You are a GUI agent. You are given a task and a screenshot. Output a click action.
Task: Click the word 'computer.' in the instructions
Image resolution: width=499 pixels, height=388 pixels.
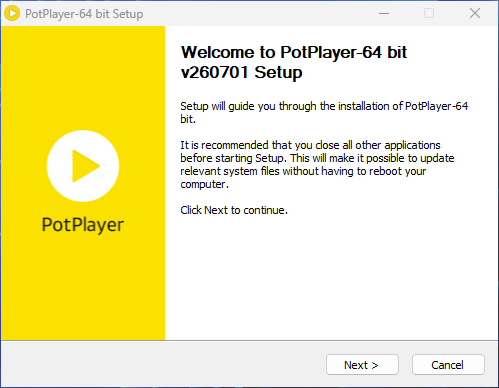pyautogui.click(x=204, y=184)
